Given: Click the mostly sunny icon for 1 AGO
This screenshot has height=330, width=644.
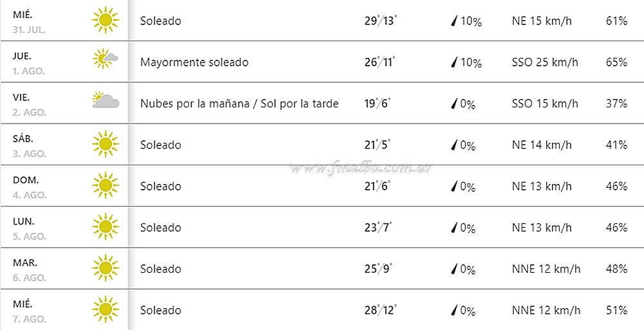Looking at the screenshot, I should point(106,59).
